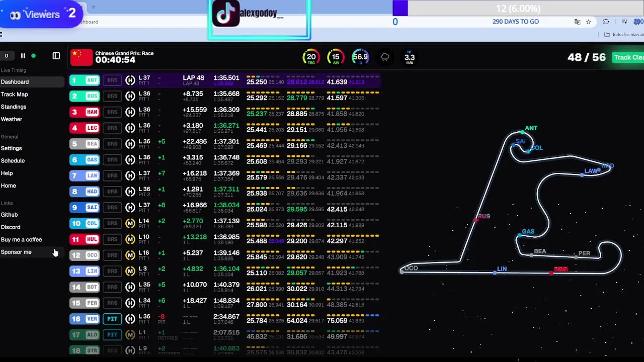644x362 pixels.
Task: Click medium tyre icon in LIN row
Action: point(130,271)
